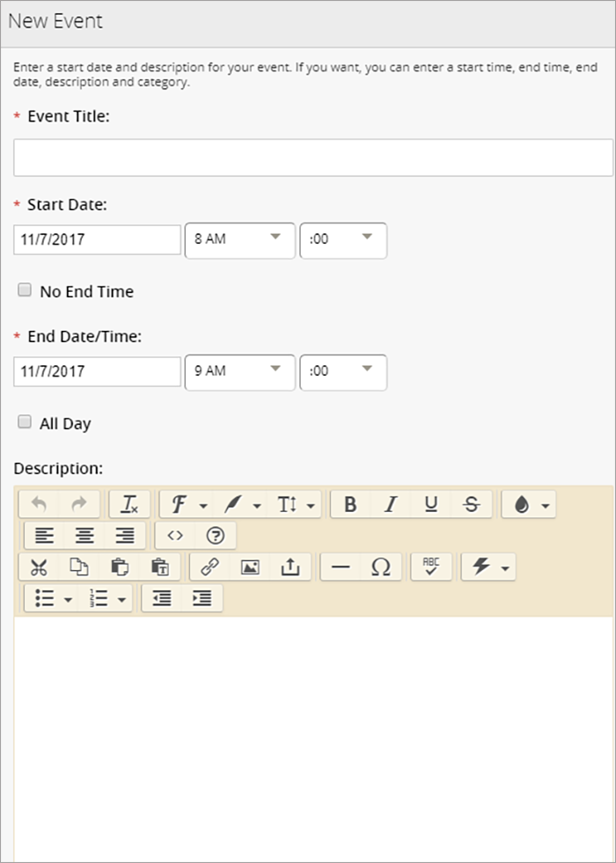The image size is (616, 863).
Task: Open the text color droplet picker
Action: (528, 504)
